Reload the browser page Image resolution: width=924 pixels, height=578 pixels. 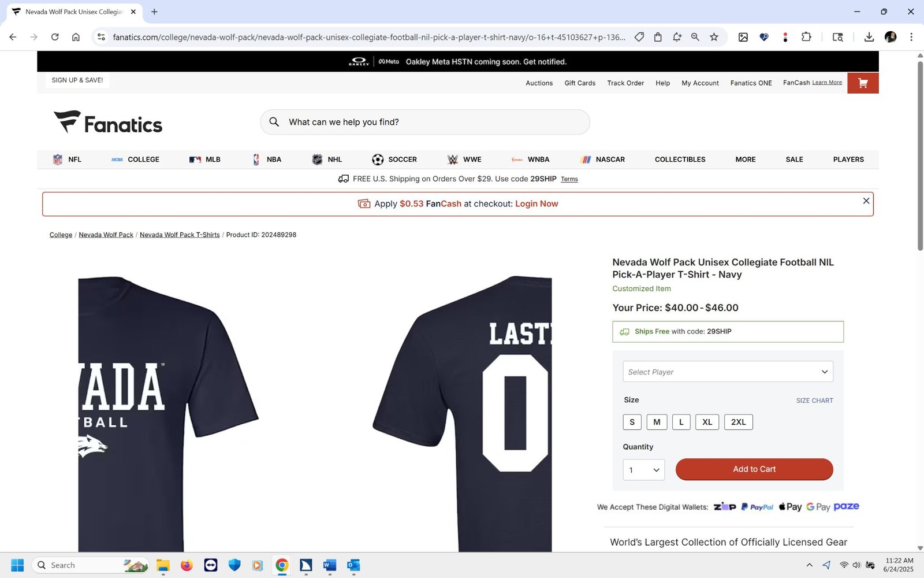55,37
